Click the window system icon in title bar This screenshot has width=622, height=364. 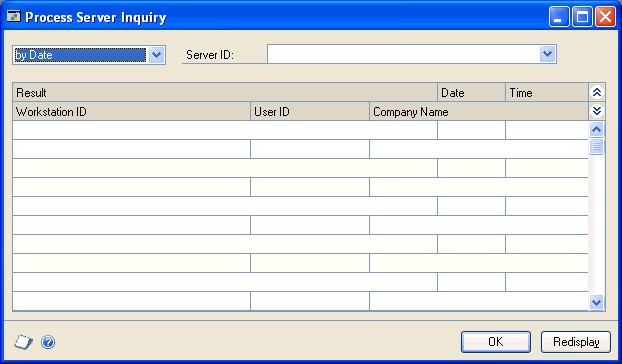pyautogui.click(x=13, y=17)
